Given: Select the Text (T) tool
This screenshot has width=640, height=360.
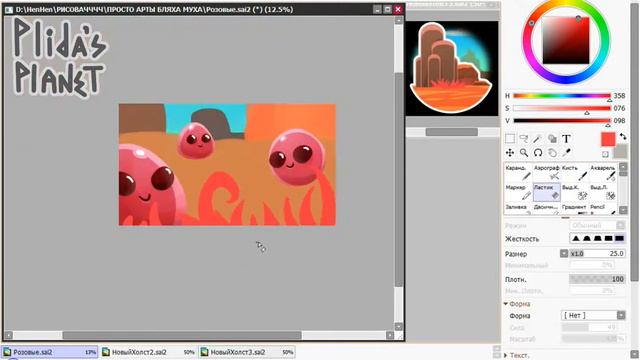Looking at the screenshot, I should pos(566,139).
